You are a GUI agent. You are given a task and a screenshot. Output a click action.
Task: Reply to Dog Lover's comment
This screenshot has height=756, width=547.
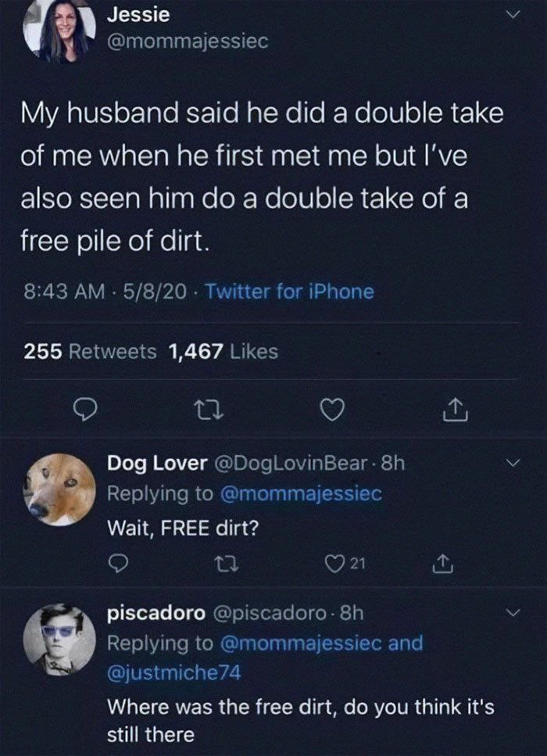[x=117, y=563]
